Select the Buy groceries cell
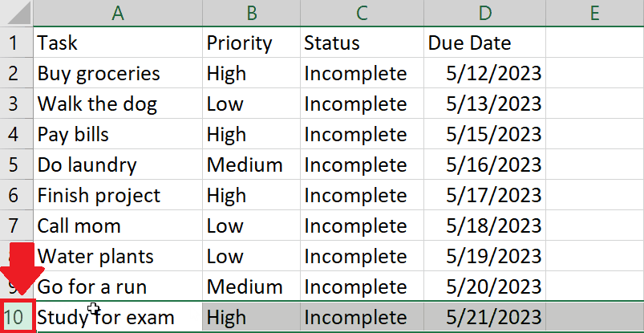This screenshot has width=644, height=333. coord(118,73)
